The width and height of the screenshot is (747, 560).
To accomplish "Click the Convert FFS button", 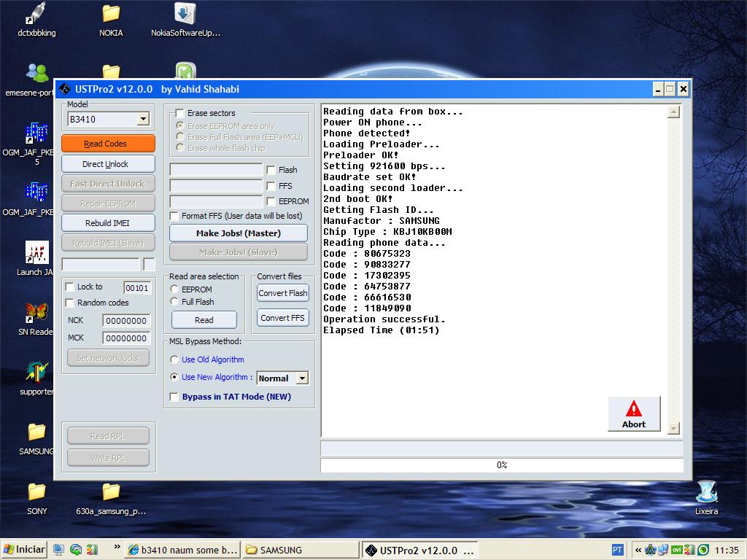I will pyautogui.click(x=283, y=318).
